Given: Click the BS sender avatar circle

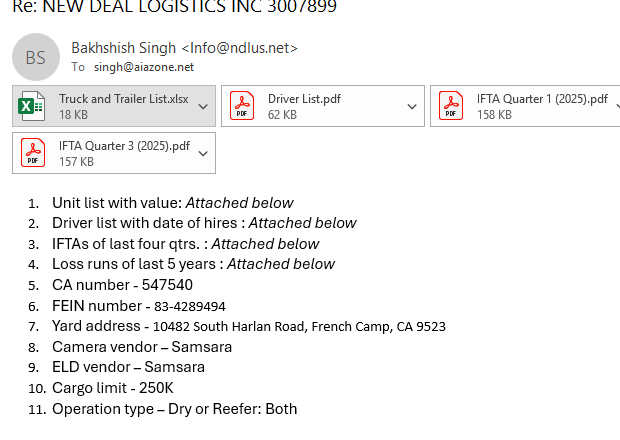Looking at the screenshot, I should 36,58.
